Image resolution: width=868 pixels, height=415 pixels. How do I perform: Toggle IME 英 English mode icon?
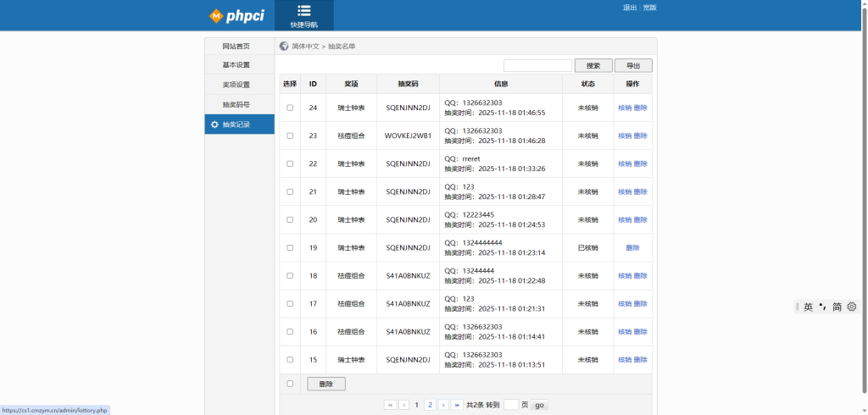(x=808, y=307)
